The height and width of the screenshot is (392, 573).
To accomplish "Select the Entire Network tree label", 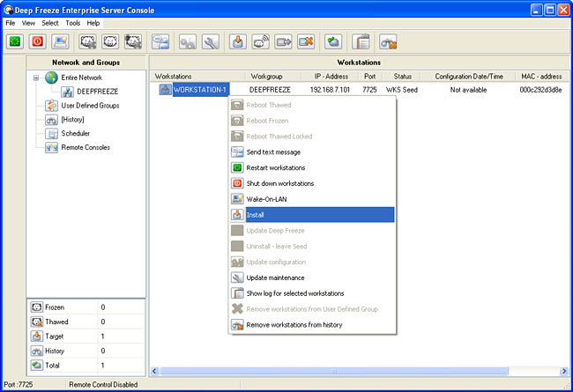I will 81,78.
